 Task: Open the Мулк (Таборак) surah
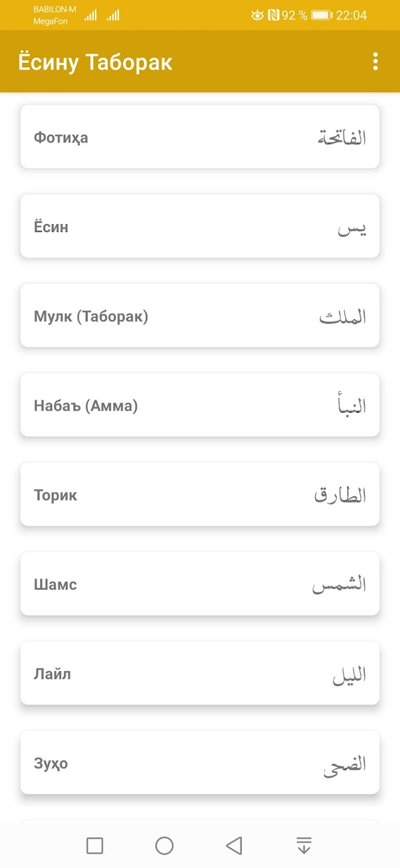[x=200, y=315]
